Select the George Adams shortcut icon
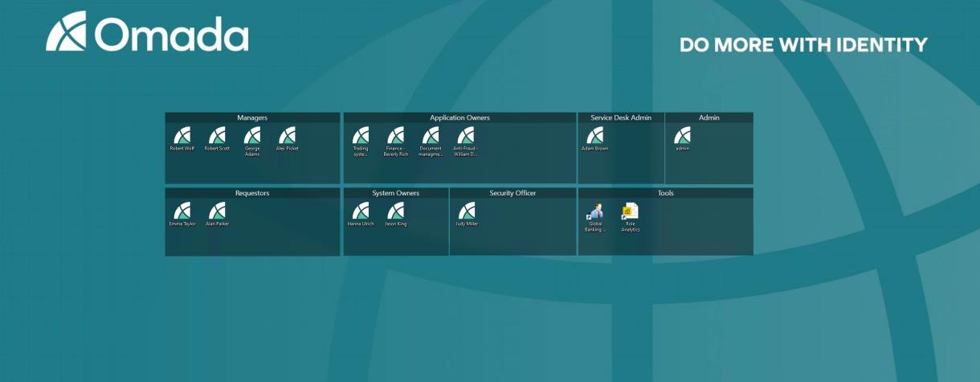Screen dimensions: 980x382 (252, 142)
